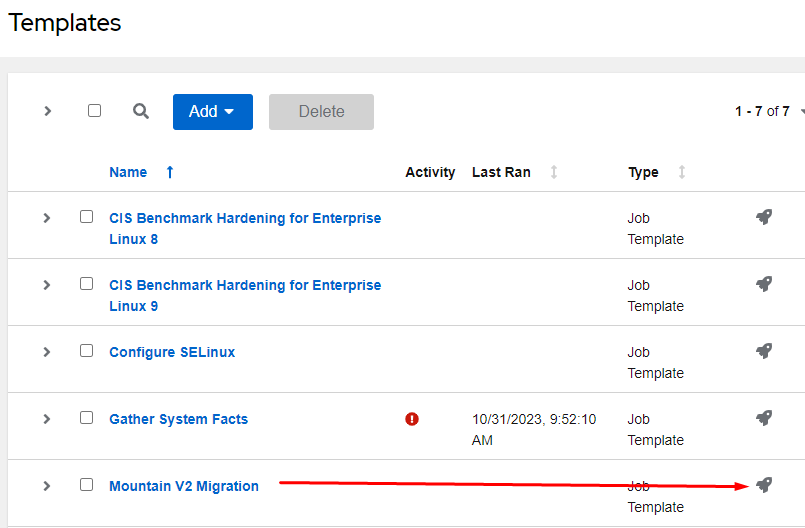This screenshot has height=528, width=805.
Task: Click rocket icon for Configure SELinux
Action: point(764,351)
